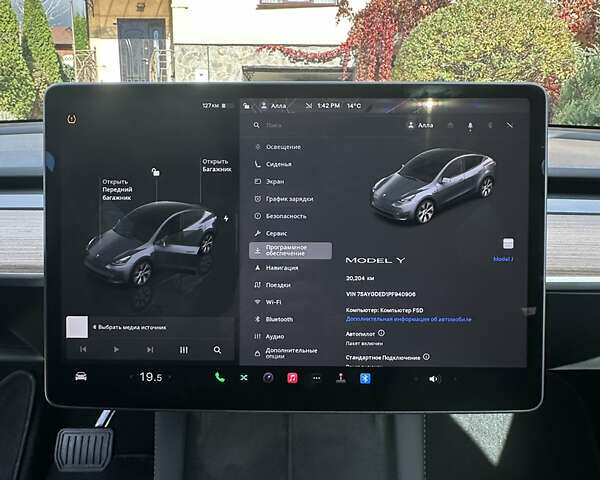Viewport: 600px width, 480px height.
Task: Tap the charging bolt icon beside car
Action: coord(226,219)
